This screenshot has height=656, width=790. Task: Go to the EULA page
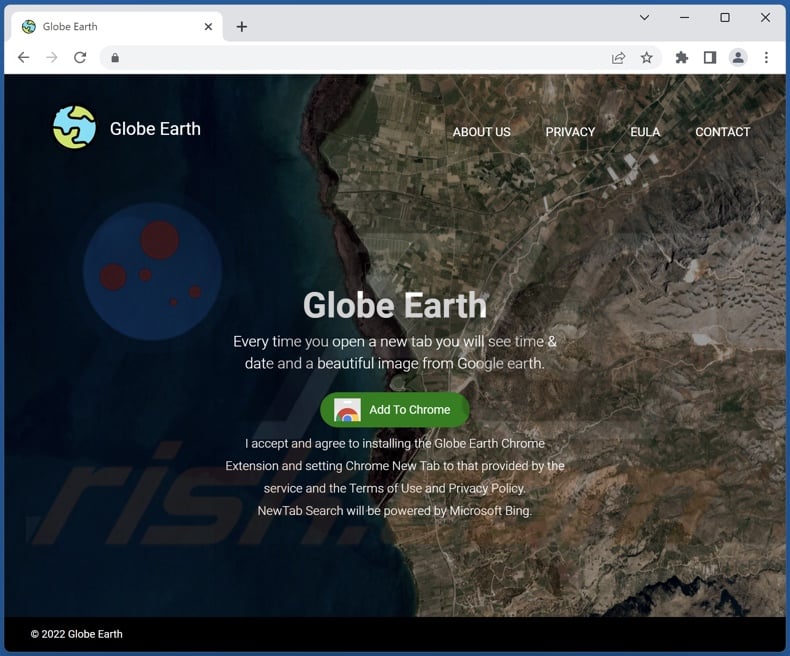[x=645, y=132]
